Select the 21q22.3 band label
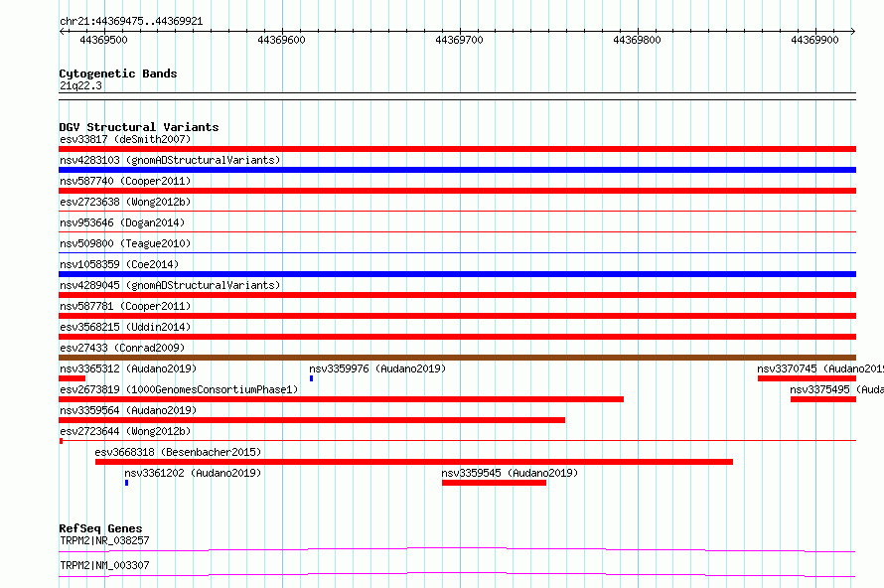The width and height of the screenshot is (884, 588). click(x=80, y=85)
